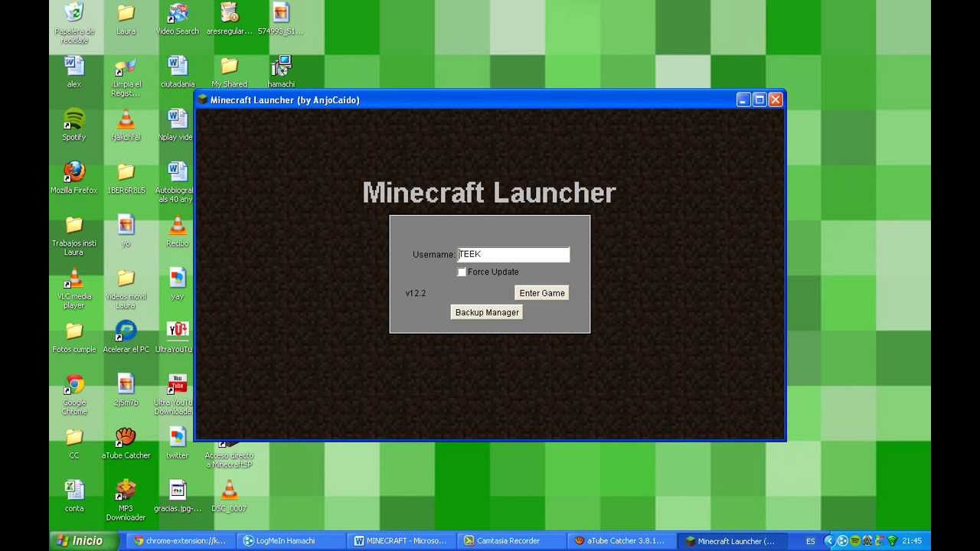
Task: Open the ciutadania Word document
Action: tap(177, 73)
